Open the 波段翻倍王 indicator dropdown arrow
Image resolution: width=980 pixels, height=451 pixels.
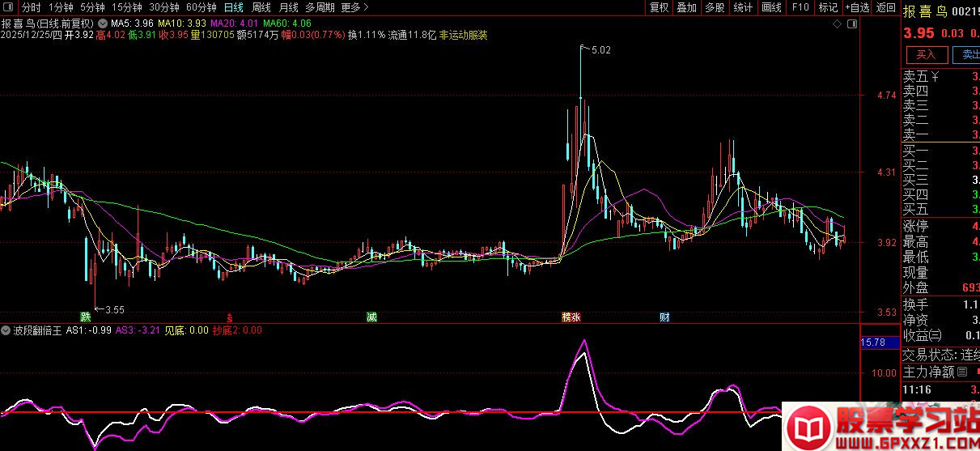(6, 331)
